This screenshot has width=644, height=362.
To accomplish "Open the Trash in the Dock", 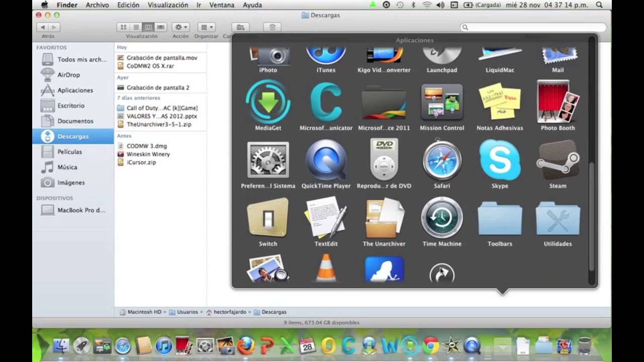I will 585,345.
